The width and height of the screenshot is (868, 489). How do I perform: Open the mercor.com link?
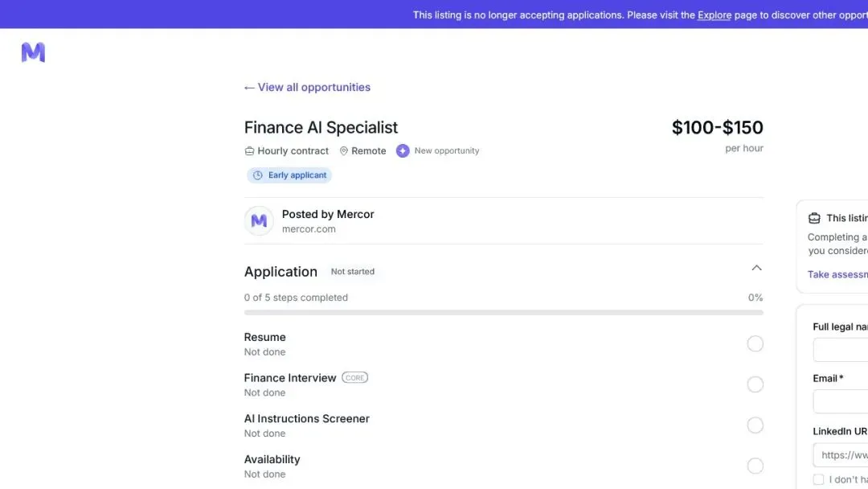(309, 228)
